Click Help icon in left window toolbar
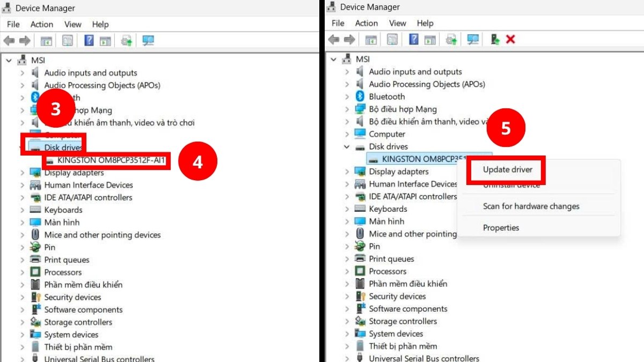This screenshot has width=644, height=362. coord(89,40)
